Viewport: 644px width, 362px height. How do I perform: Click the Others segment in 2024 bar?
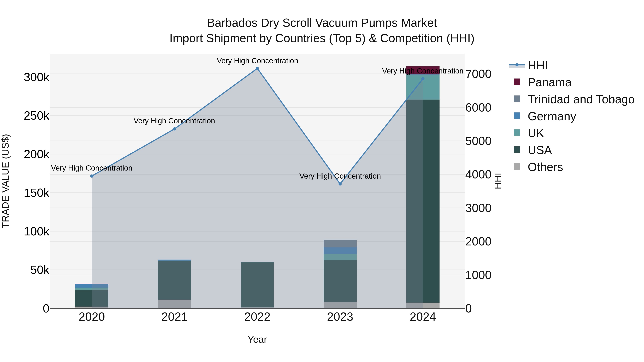coord(423,306)
